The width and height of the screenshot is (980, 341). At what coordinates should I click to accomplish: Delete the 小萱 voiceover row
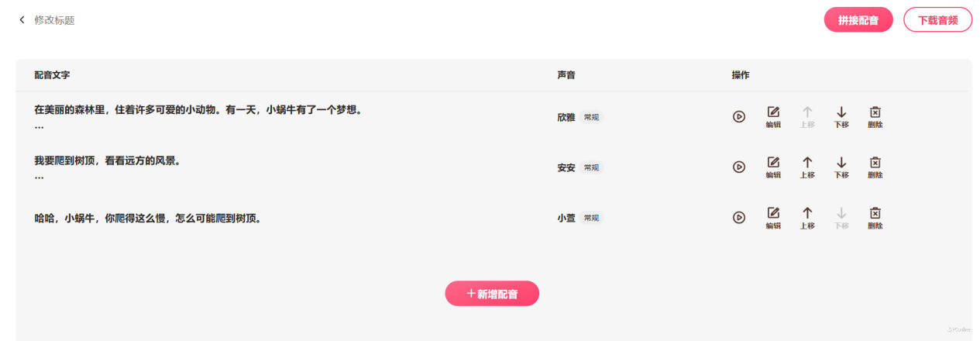tap(875, 219)
